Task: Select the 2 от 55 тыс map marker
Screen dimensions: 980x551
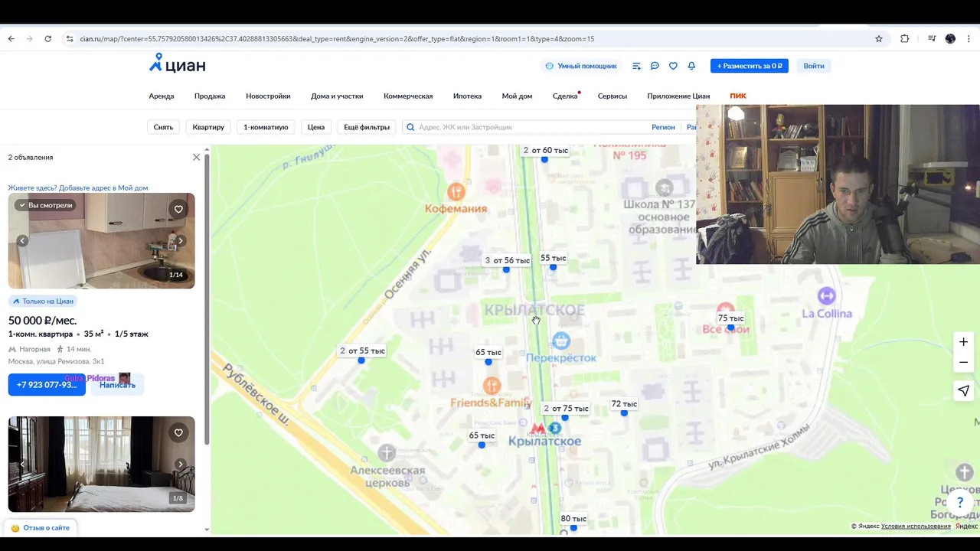Action: coord(363,351)
